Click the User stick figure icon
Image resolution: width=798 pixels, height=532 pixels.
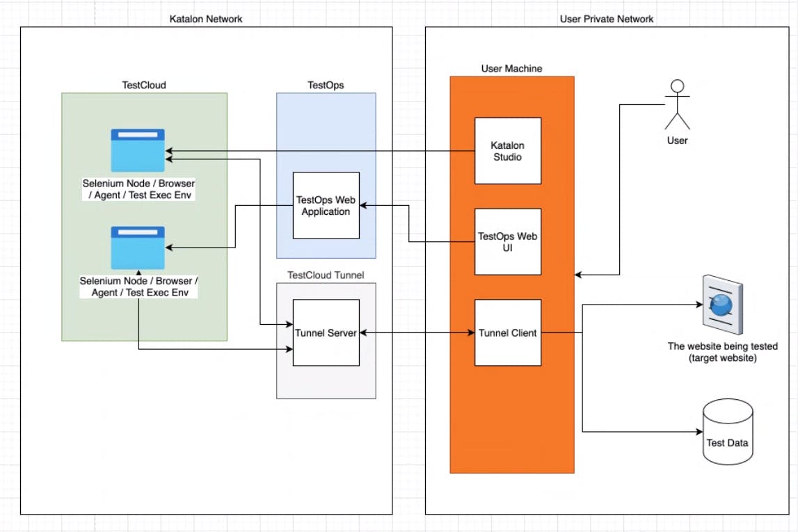(x=677, y=105)
